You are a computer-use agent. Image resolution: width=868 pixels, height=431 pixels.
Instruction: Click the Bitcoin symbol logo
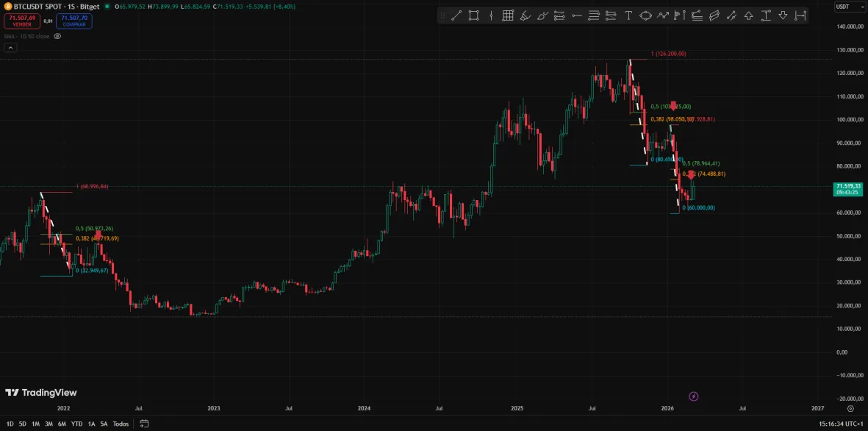coord(8,6)
